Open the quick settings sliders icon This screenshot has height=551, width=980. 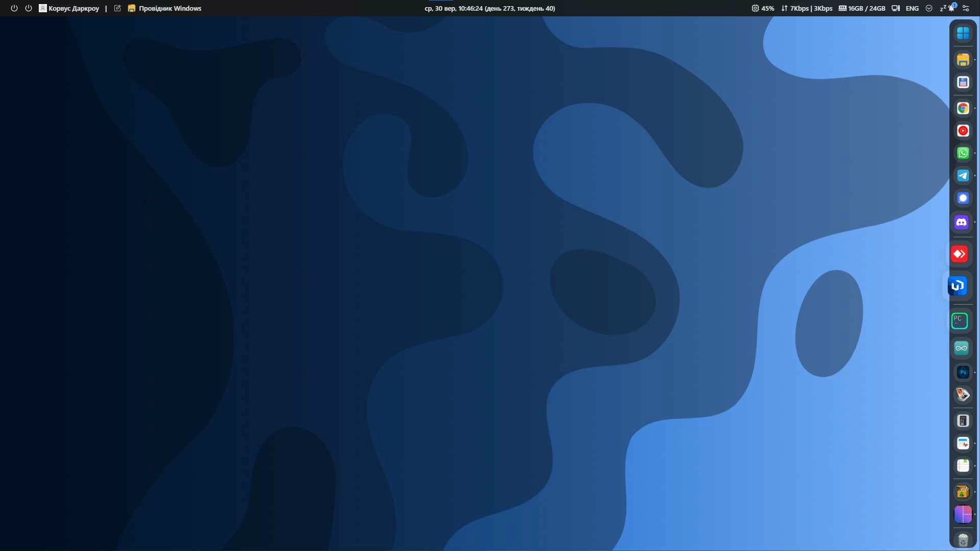(x=966, y=8)
